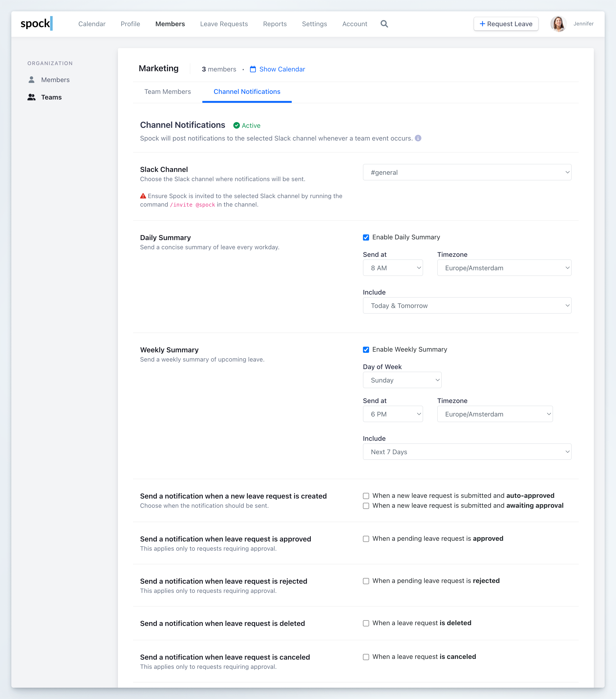Click the calendar icon beside Show Calendar

coord(253,69)
